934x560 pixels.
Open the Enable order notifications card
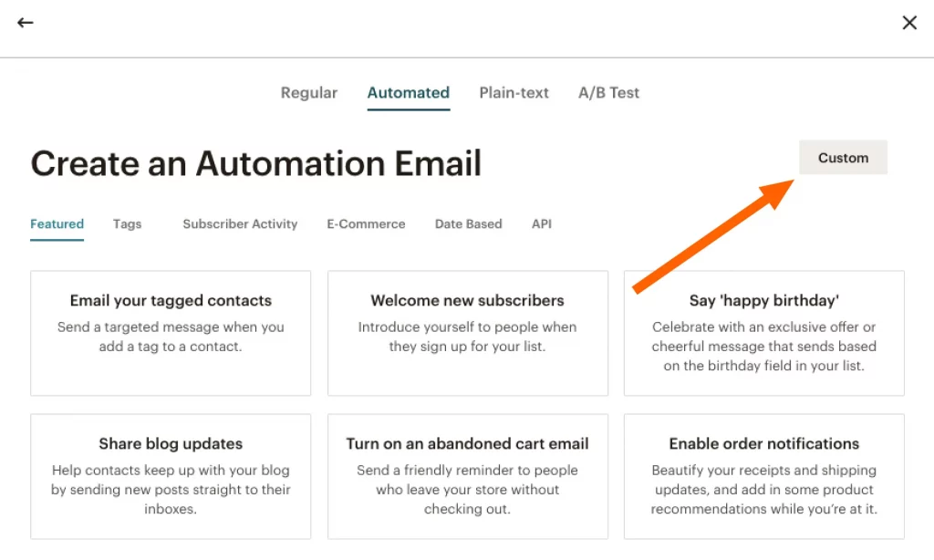point(763,476)
